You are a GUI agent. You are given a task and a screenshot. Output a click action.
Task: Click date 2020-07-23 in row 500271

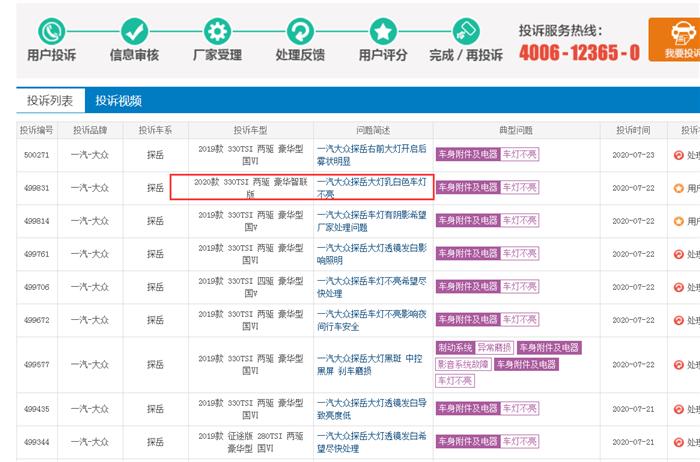point(633,155)
